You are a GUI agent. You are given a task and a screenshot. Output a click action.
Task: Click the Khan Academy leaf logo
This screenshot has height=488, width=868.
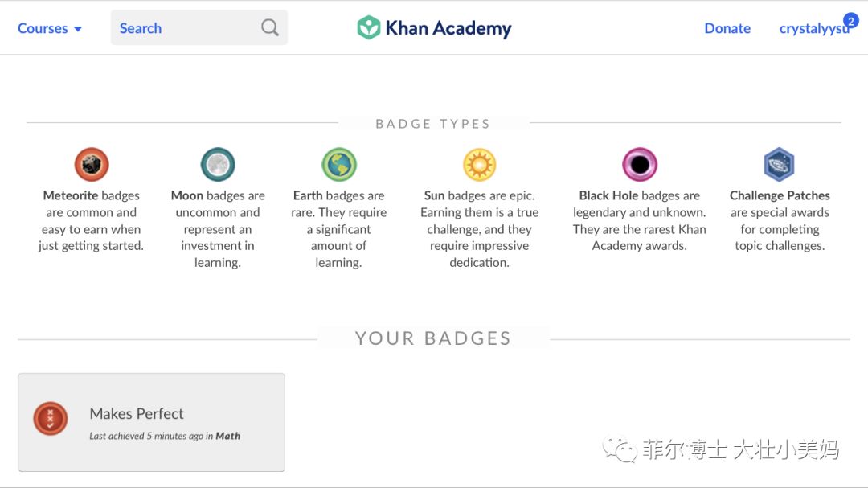tap(369, 27)
